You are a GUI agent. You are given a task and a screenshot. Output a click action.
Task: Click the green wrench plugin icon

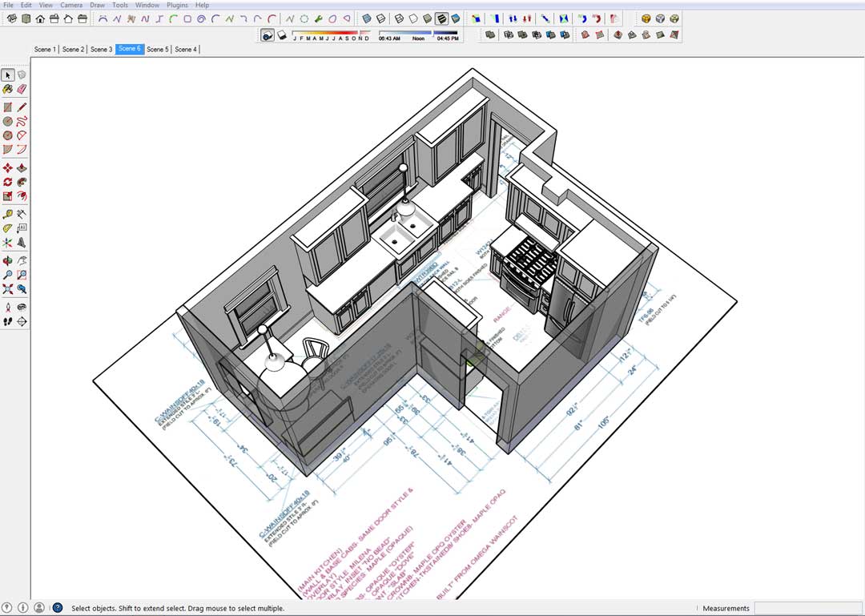319,18
